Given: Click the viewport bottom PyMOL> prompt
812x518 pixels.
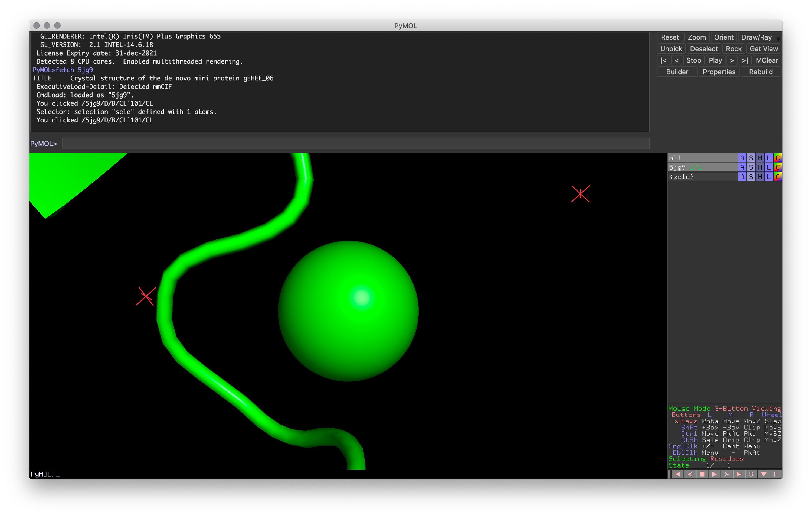Looking at the screenshot, I should click(45, 474).
